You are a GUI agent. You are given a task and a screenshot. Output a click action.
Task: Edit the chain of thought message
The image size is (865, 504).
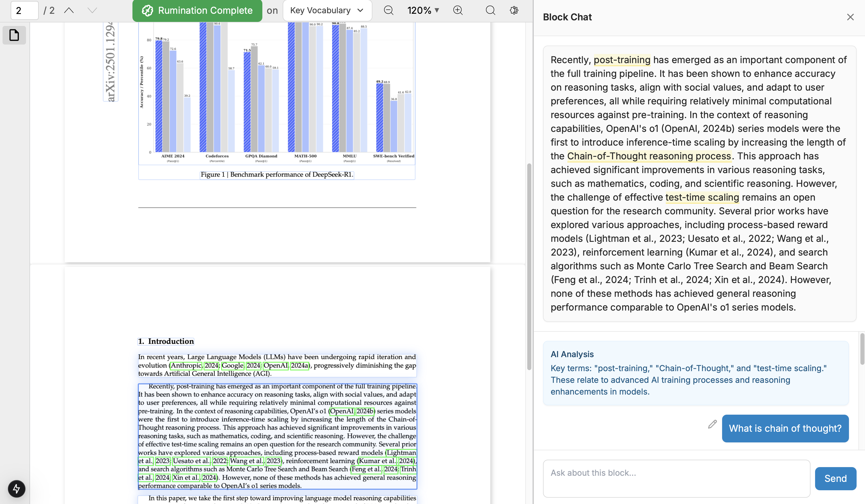[712, 424]
